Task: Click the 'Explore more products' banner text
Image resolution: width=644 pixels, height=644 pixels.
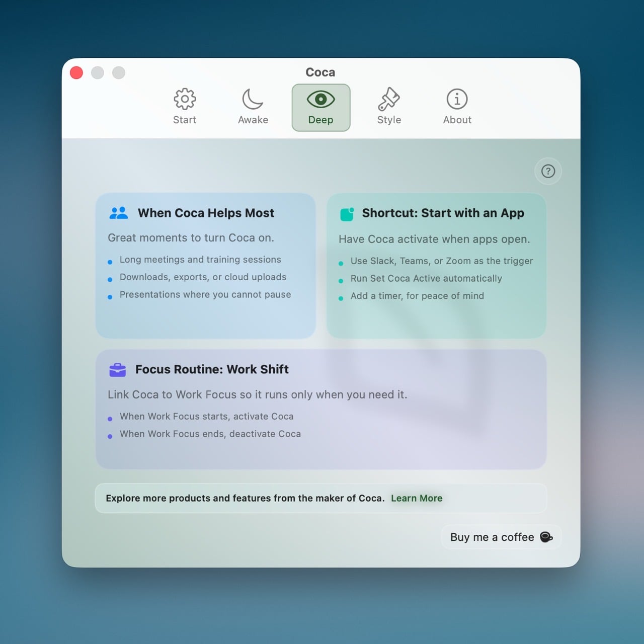Action: (x=245, y=498)
